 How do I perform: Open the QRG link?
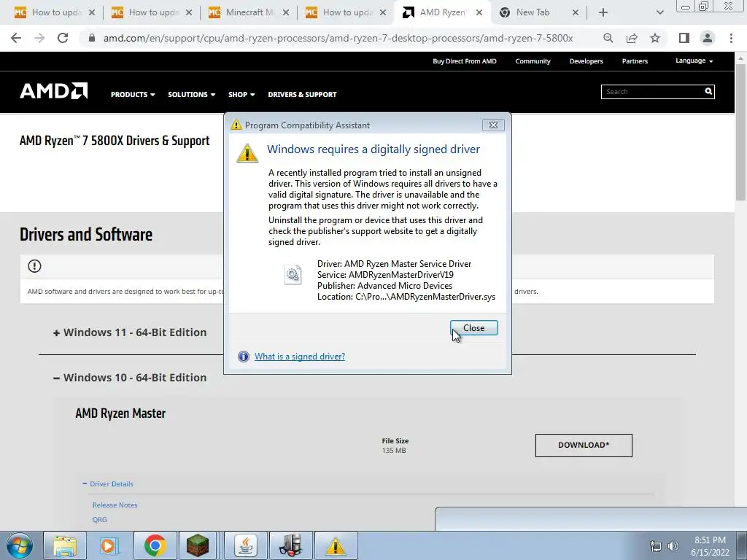(99, 519)
